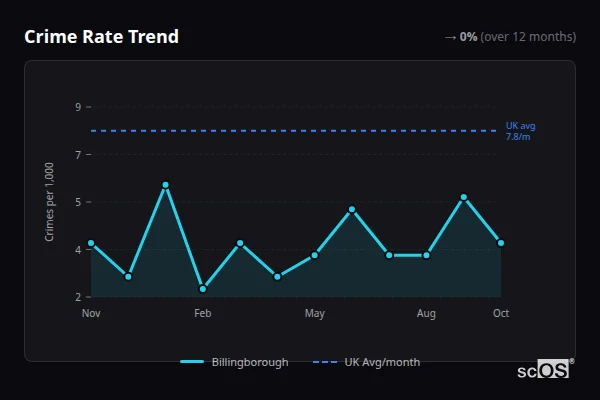
Task: Click the y-axis value 9
Action: click(x=78, y=107)
